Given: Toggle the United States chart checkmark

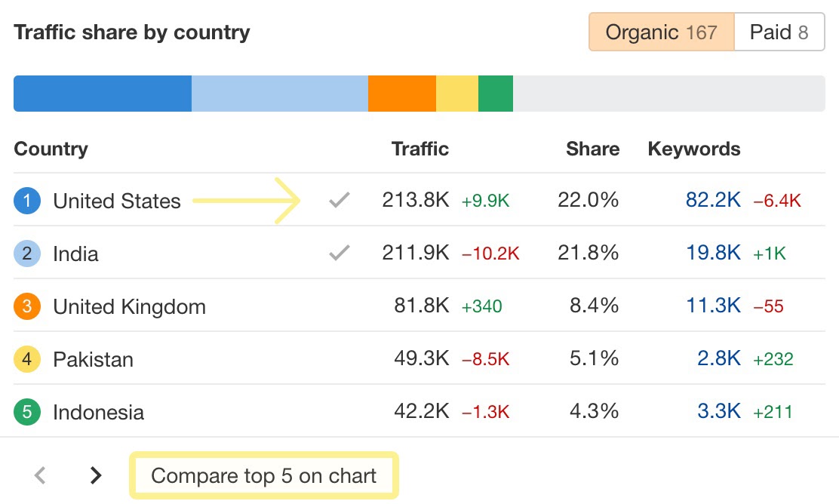Looking at the screenshot, I should 340,201.
